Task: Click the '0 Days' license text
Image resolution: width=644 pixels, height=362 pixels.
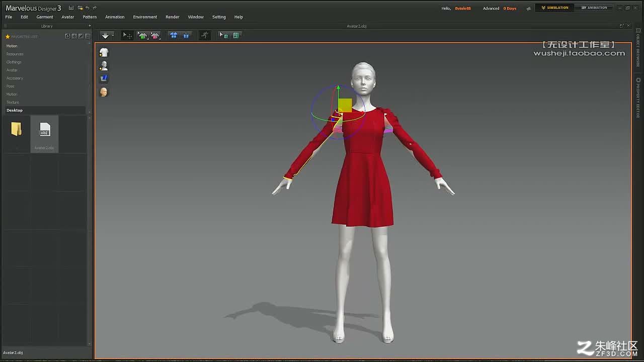Action: [510, 9]
